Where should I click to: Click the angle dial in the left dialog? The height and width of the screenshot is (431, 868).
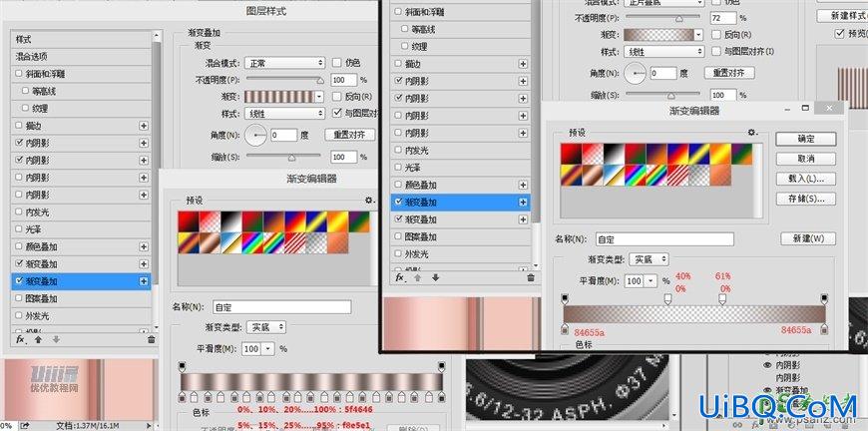[255, 135]
